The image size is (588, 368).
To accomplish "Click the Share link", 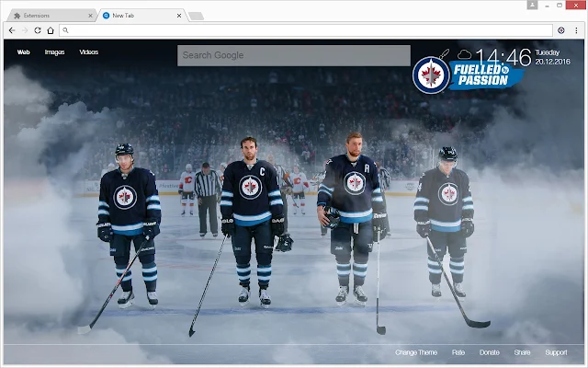I will tap(522, 352).
